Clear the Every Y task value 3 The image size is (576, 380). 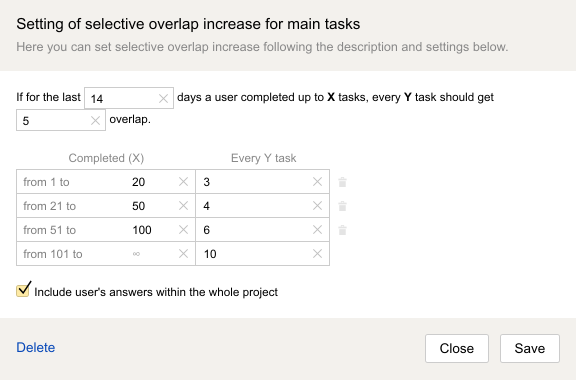317,182
